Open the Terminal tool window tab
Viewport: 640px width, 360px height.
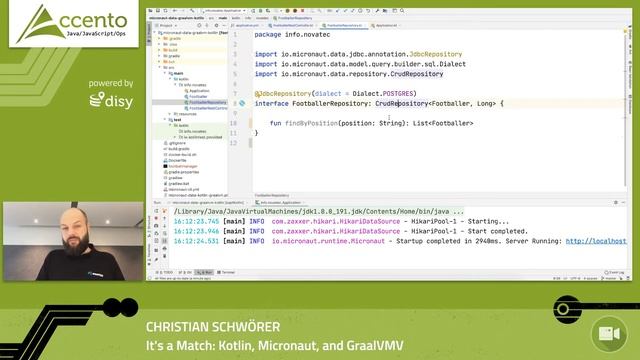(226, 272)
